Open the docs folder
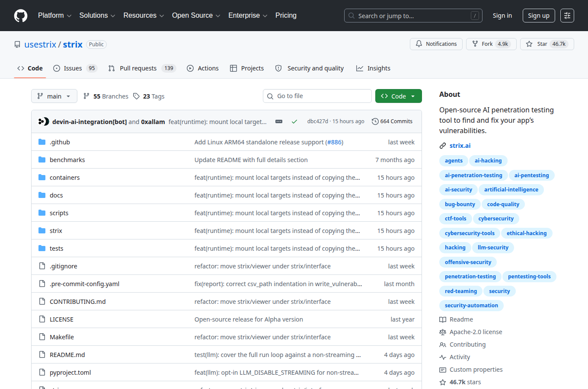 pyautogui.click(x=56, y=195)
